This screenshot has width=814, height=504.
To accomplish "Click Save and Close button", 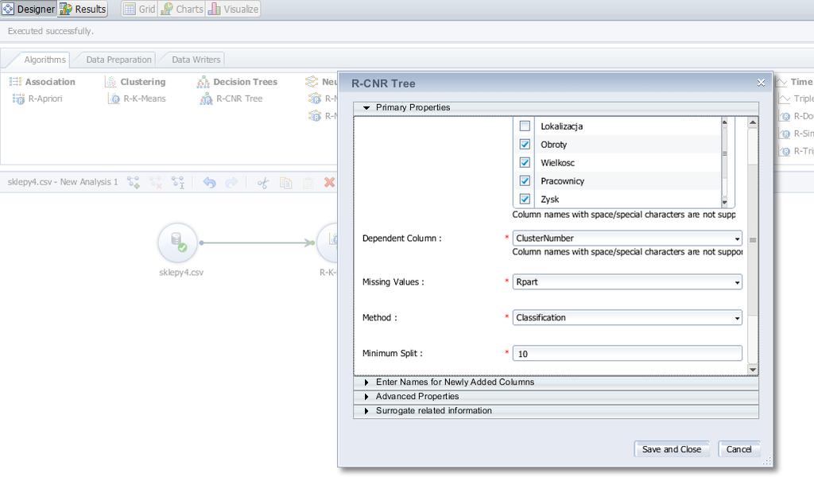I will [x=671, y=449].
